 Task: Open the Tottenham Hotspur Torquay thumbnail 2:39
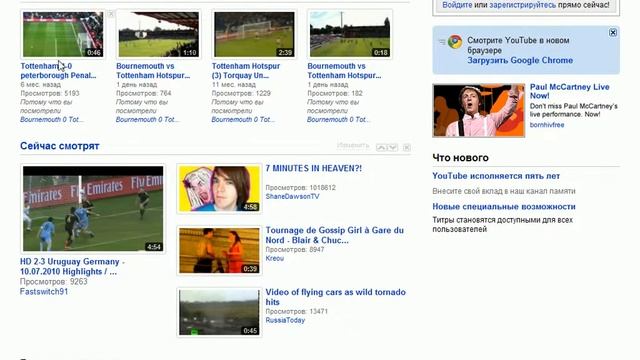(x=254, y=34)
